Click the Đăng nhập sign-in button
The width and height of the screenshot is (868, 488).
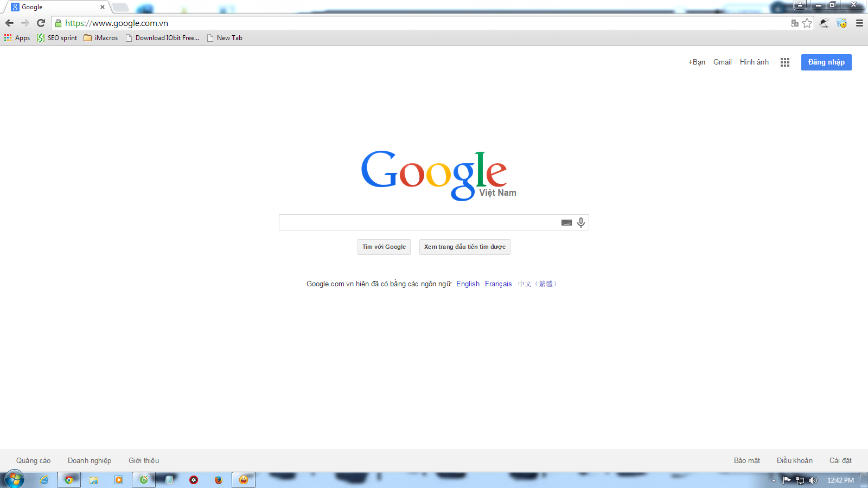(x=826, y=62)
